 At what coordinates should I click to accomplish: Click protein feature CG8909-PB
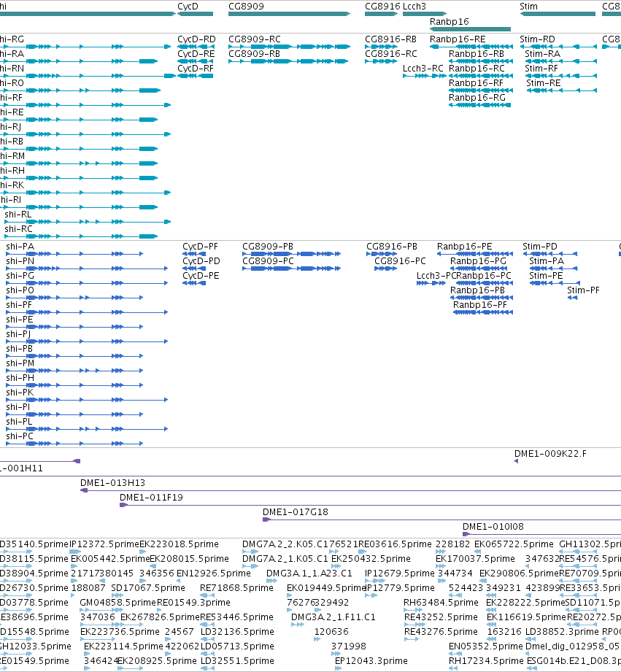pyautogui.click(x=268, y=247)
